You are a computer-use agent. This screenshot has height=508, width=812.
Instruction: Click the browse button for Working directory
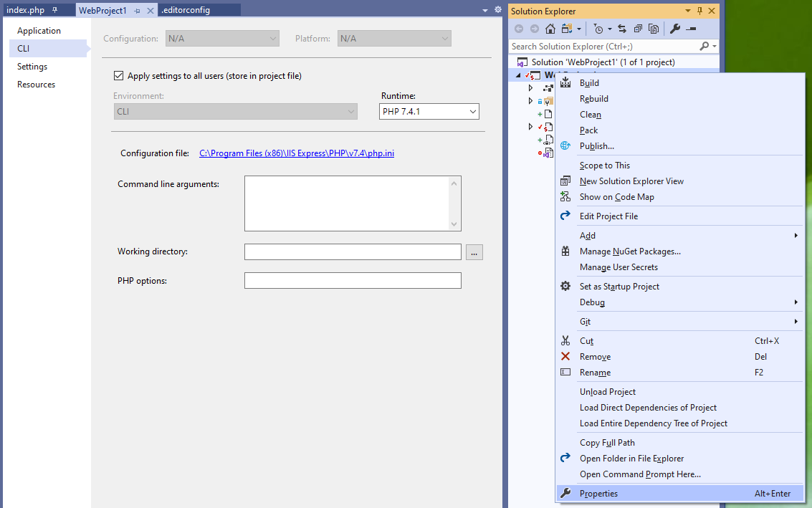(474, 252)
